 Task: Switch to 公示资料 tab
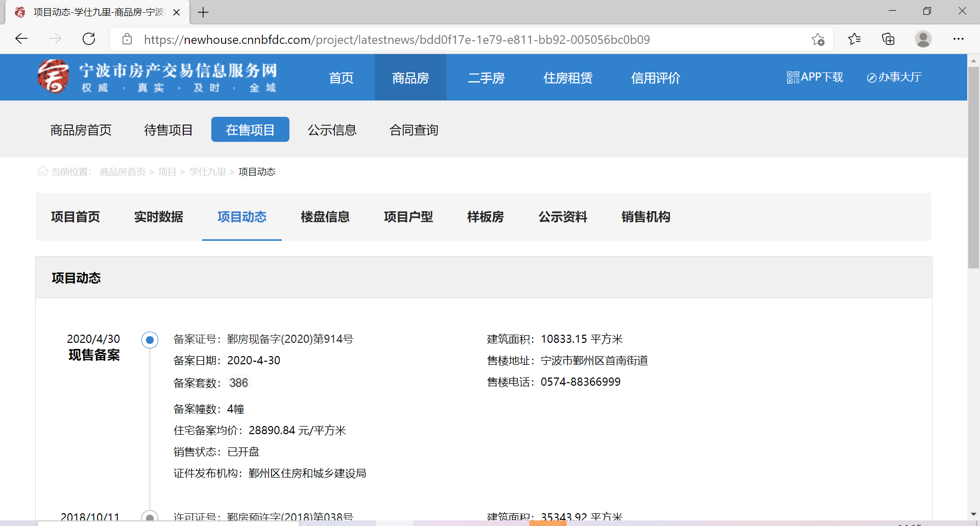click(x=563, y=217)
